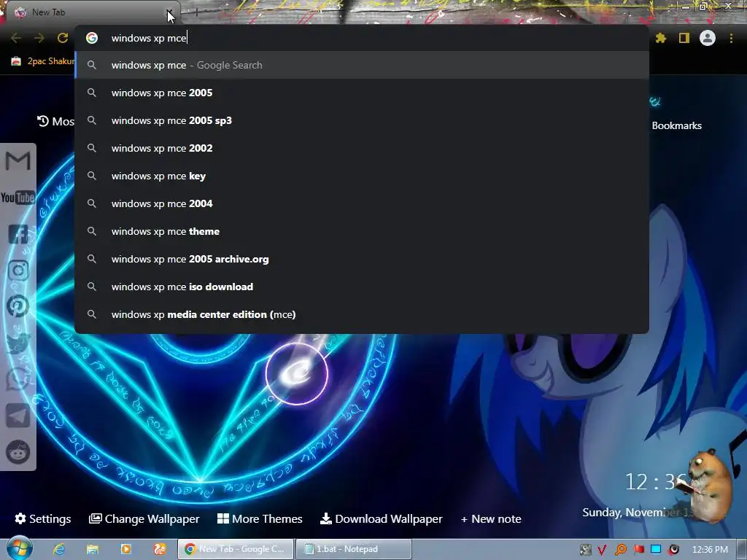Open YouTube from the sidebar
Viewport: 747px width, 560px height.
(18, 197)
